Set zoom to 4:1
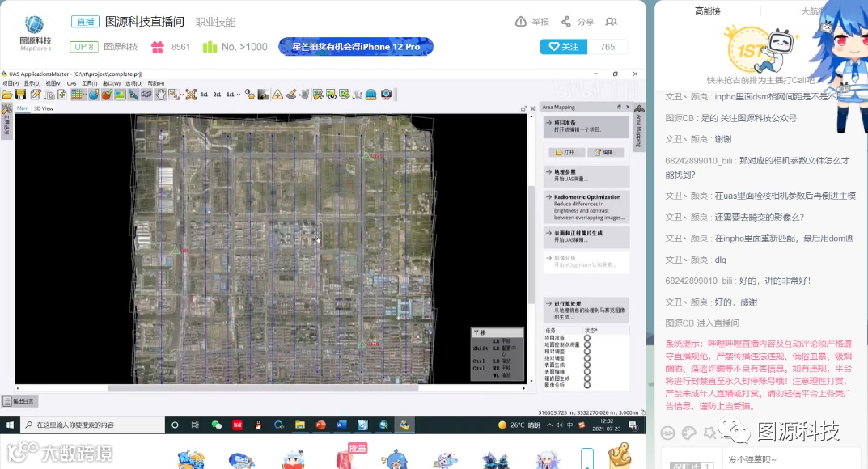 (x=204, y=95)
